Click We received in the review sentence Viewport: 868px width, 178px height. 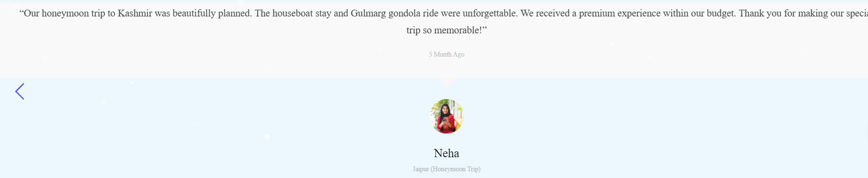(545, 13)
